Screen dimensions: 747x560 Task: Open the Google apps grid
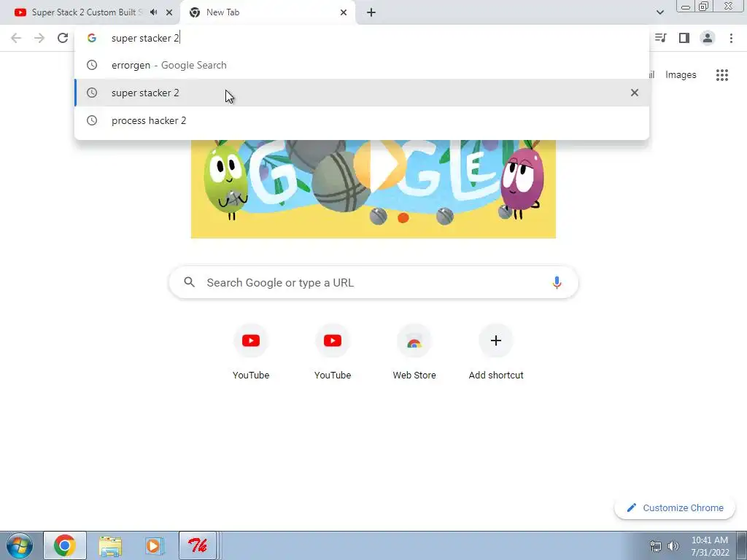click(721, 75)
